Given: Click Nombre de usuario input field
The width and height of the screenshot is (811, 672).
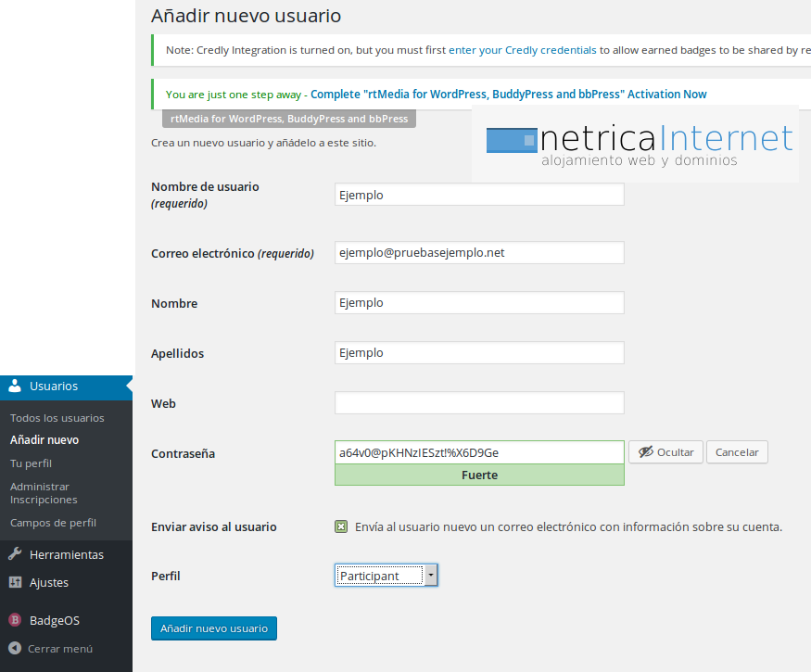Looking at the screenshot, I should [x=479, y=195].
